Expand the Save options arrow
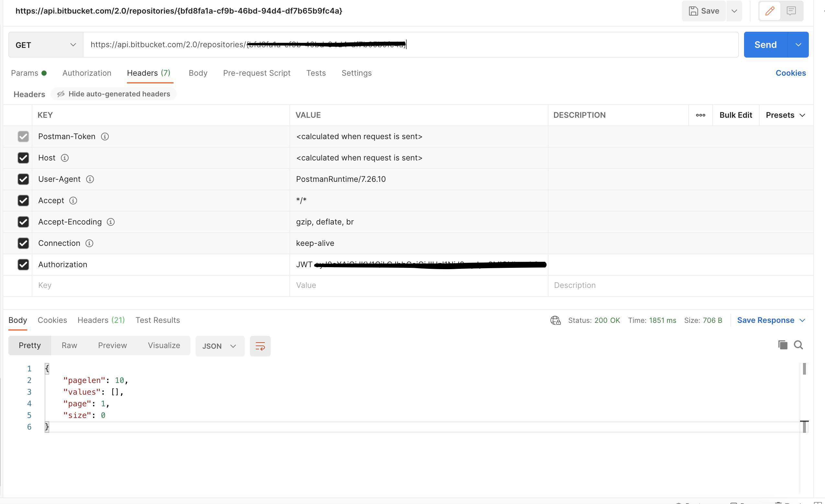This screenshot has height=504, width=825. [734, 11]
